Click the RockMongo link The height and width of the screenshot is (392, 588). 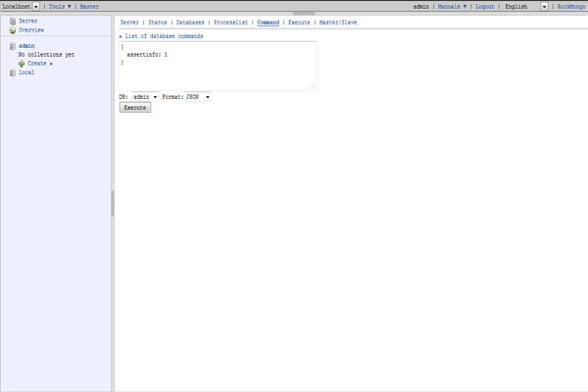coord(570,6)
